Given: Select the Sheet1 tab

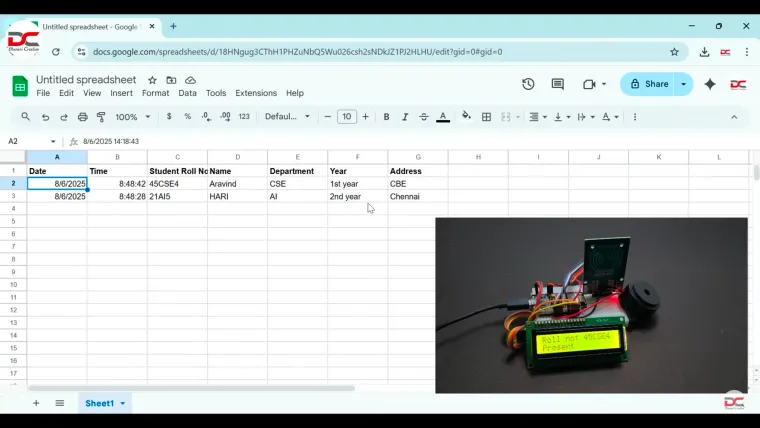Looking at the screenshot, I should click(105, 403).
